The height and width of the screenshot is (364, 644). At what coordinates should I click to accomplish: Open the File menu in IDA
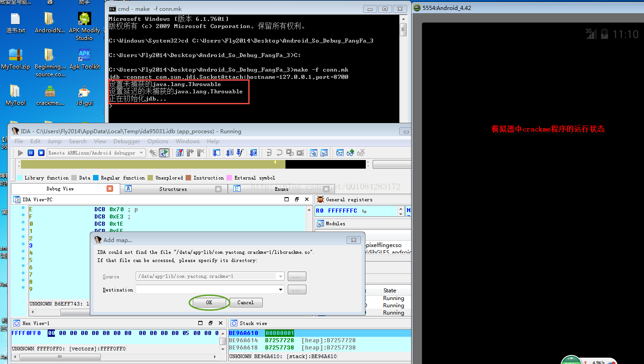19,141
